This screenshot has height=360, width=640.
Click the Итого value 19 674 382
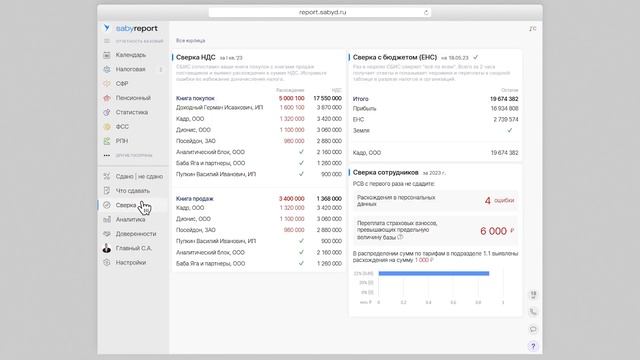click(504, 99)
